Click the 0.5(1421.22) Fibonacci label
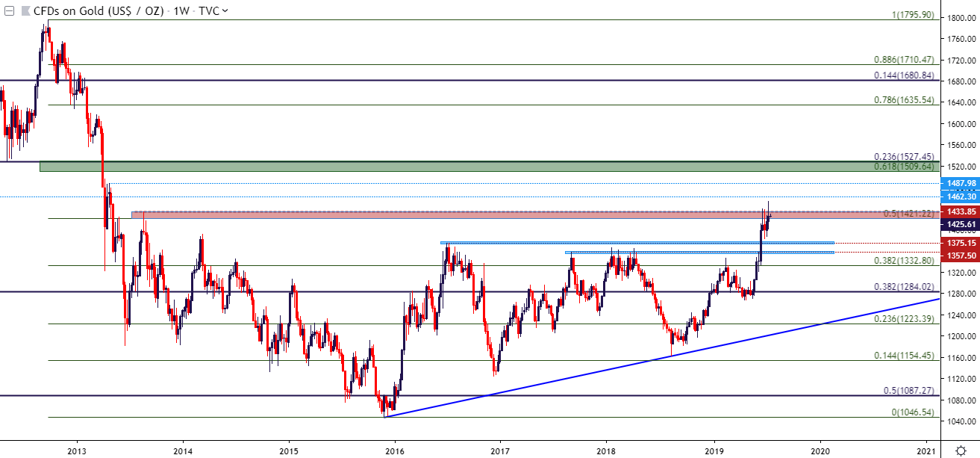 [908, 214]
